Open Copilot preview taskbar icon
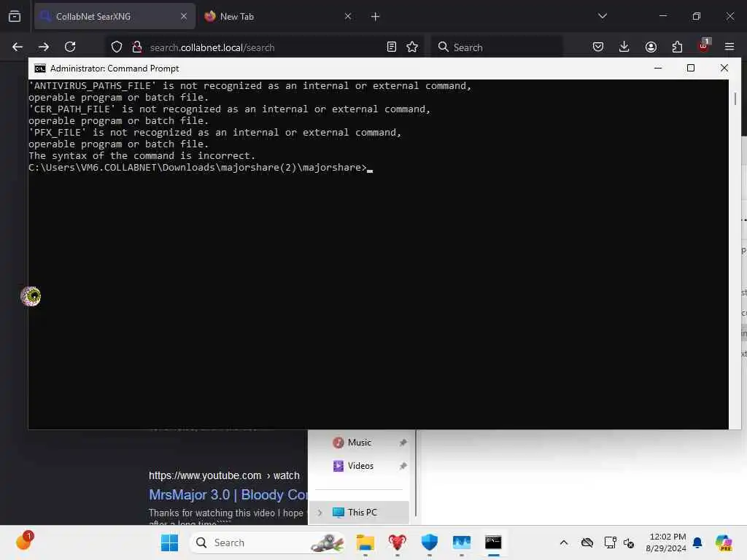 pyautogui.click(x=724, y=542)
